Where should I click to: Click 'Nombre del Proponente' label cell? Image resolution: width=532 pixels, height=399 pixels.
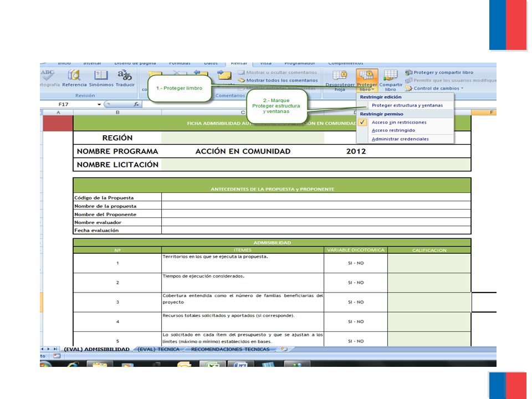tap(117, 214)
